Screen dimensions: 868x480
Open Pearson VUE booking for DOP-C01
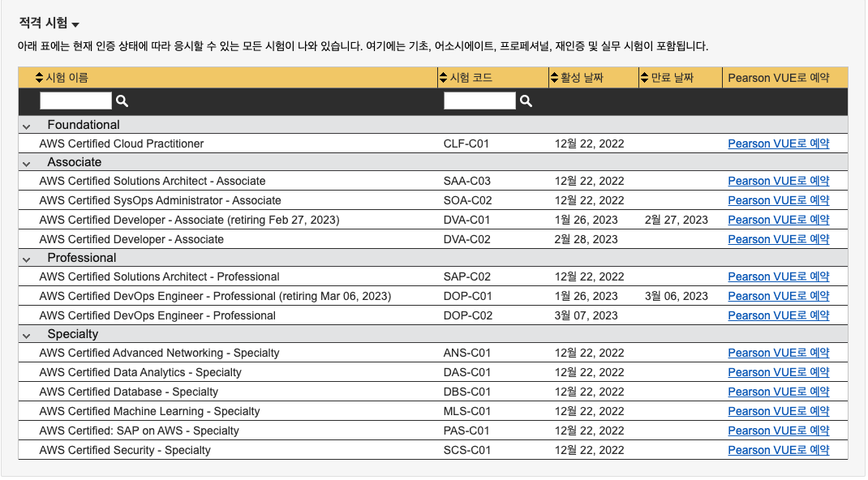click(778, 296)
